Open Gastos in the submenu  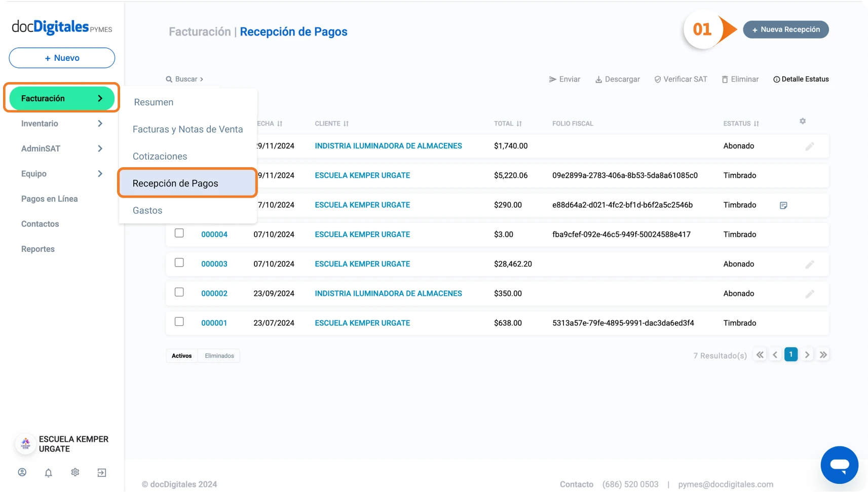[x=147, y=210]
